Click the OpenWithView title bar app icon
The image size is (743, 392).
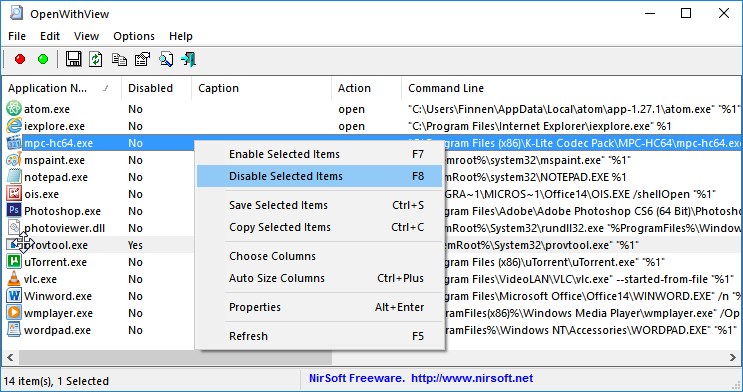(x=16, y=13)
